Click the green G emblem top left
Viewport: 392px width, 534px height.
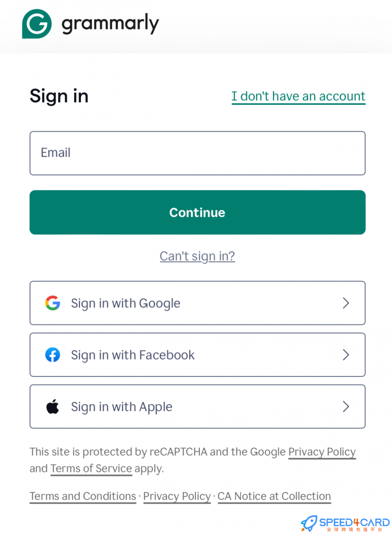point(36,24)
